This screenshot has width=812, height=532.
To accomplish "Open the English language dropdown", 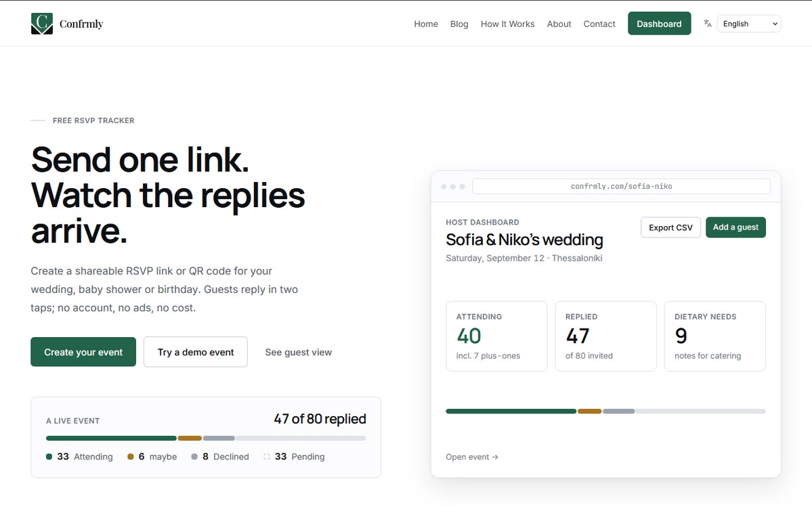I will [749, 24].
